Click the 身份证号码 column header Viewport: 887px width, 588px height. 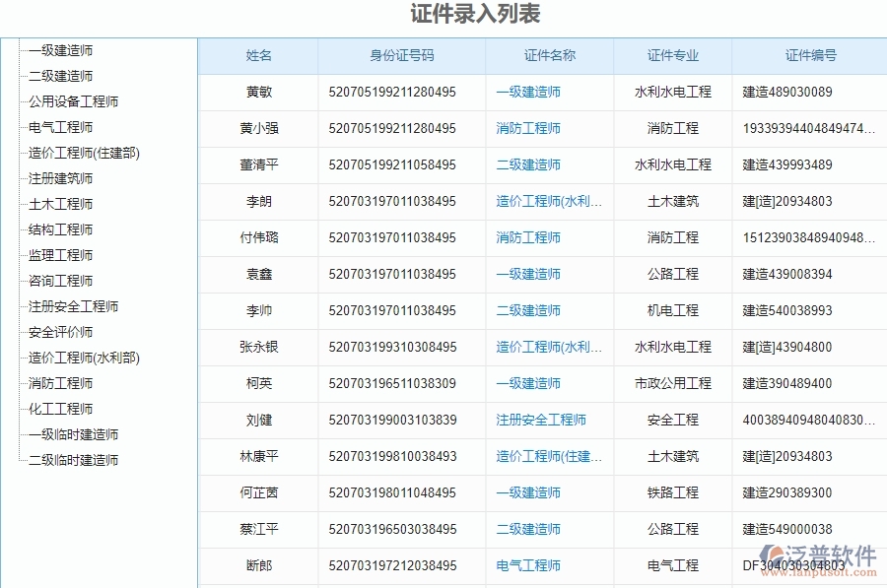click(401, 56)
